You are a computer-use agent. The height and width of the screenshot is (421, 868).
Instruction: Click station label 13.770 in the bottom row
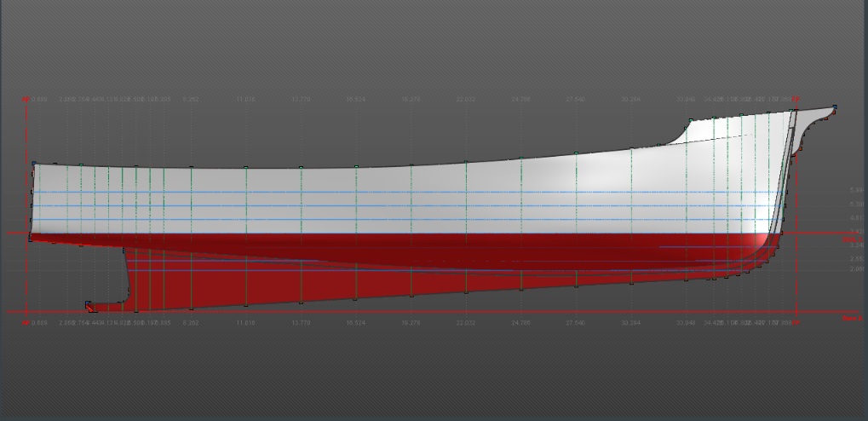(x=301, y=322)
